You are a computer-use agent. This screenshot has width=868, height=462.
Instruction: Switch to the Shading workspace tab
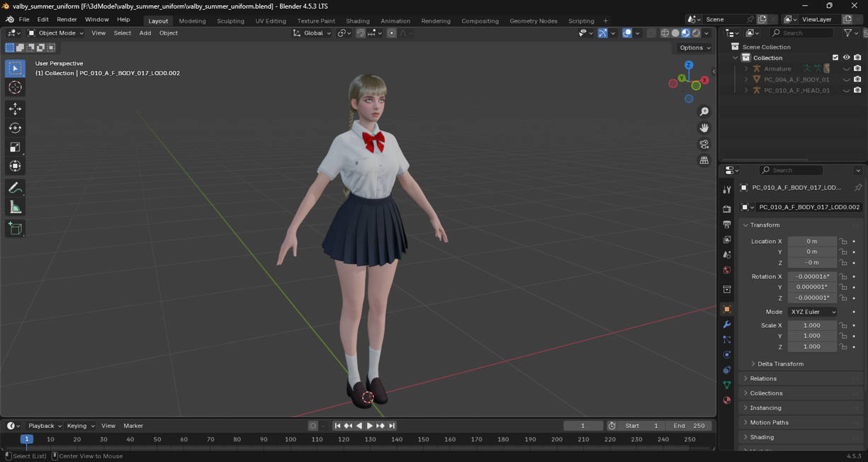coord(358,21)
